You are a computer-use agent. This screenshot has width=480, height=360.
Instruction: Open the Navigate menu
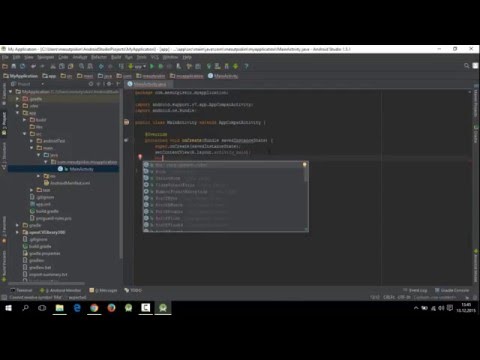pyautogui.click(x=46, y=57)
